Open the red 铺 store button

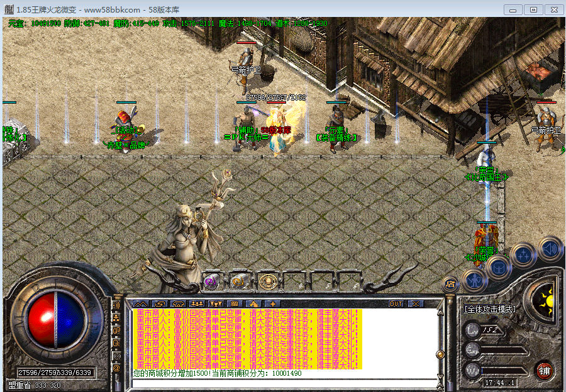click(544, 371)
